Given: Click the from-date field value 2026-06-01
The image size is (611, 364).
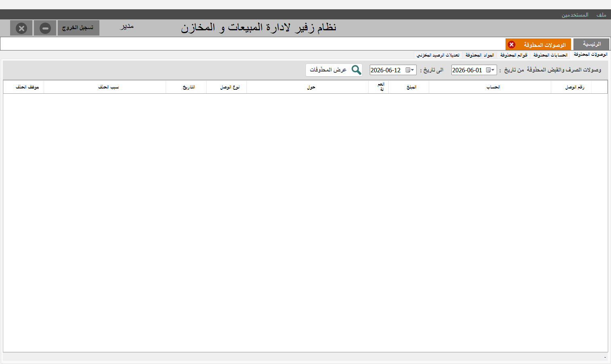Looking at the screenshot, I should tap(467, 70).
